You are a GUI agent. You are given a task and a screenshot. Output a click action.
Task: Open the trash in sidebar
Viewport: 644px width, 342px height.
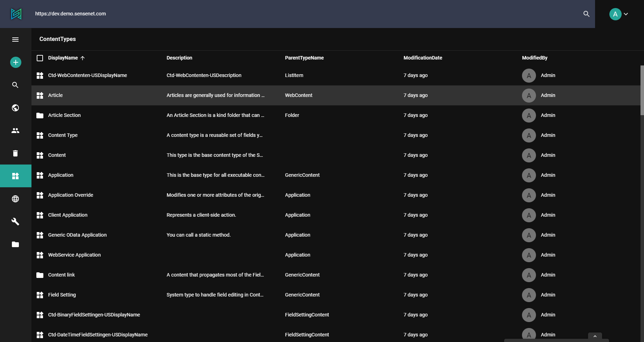[x=15, y=153]
